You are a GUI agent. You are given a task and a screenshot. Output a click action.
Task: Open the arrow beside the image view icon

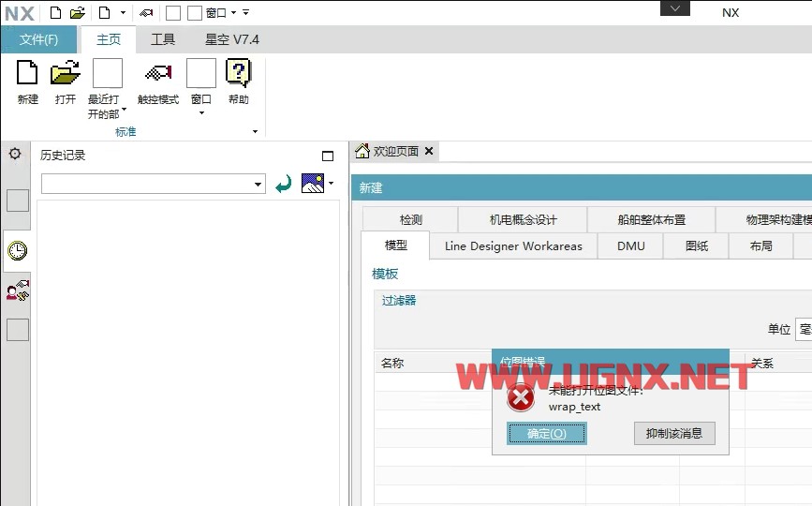[331, 183]
